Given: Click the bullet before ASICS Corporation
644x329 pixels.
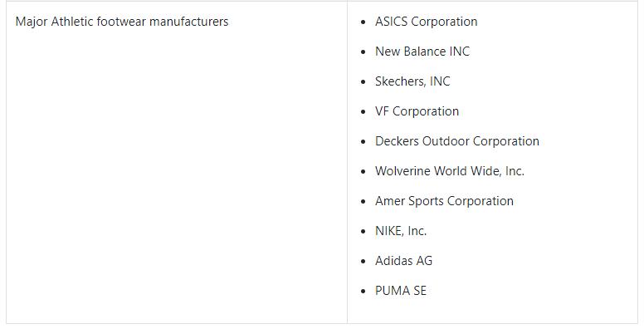Looking at the screenshot, I should 363,22.
